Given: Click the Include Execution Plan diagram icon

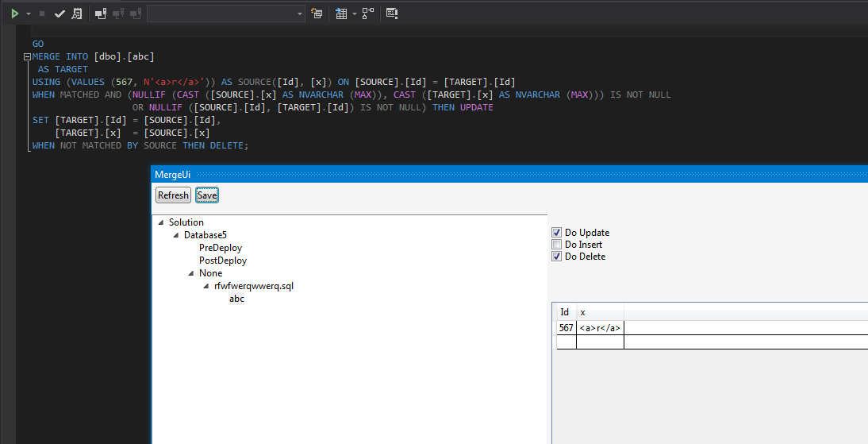Looking at the screenshot, I should 368,14.
